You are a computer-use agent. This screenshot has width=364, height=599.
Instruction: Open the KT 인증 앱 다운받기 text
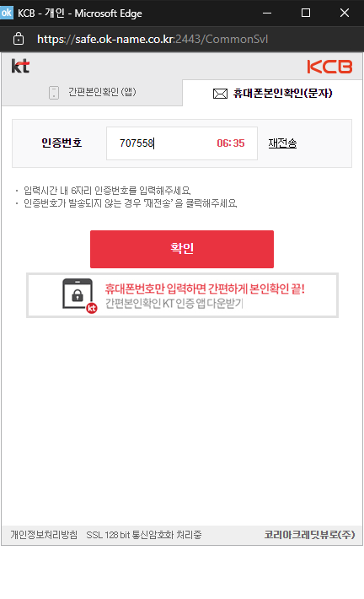(x=174, y=304)
